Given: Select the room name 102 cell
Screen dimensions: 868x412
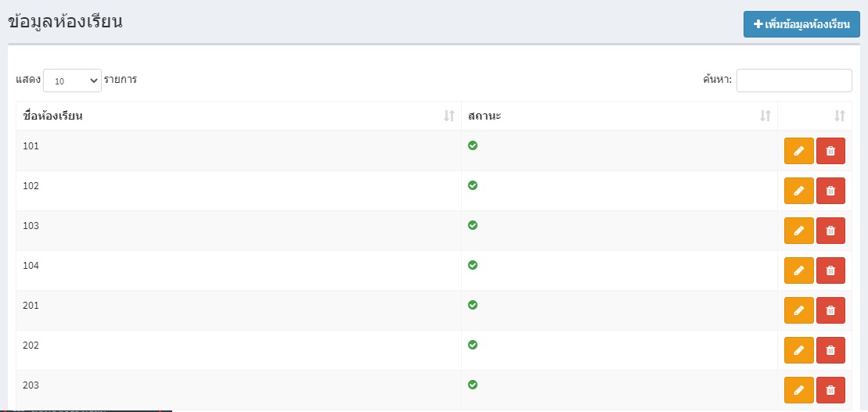Looking at the screenshot, I should coord(239,191).
